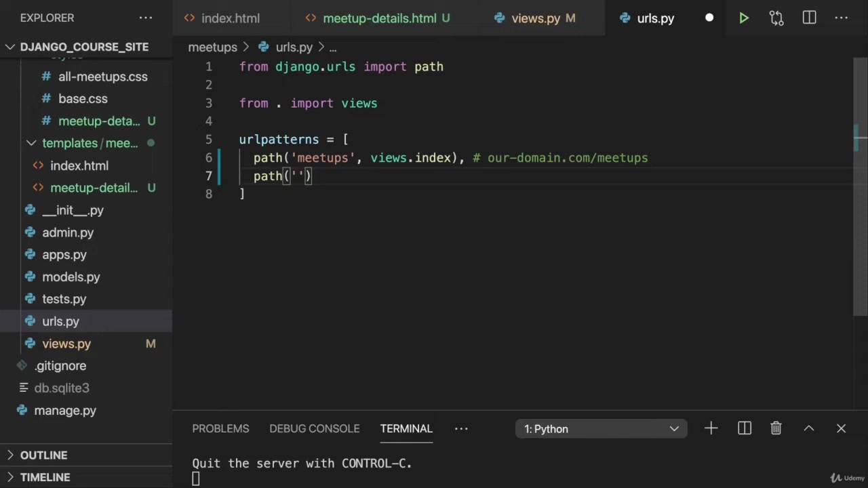The width and height of the screenshot is (868, 488).
Task: Open the terminal selector '1: Python' dropdown
Action: pos(601,428)
